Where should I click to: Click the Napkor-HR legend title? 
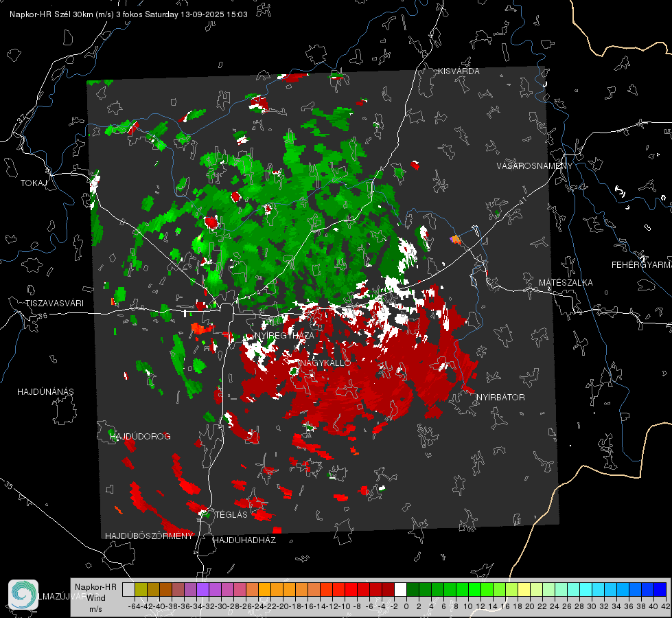[95, 587]
